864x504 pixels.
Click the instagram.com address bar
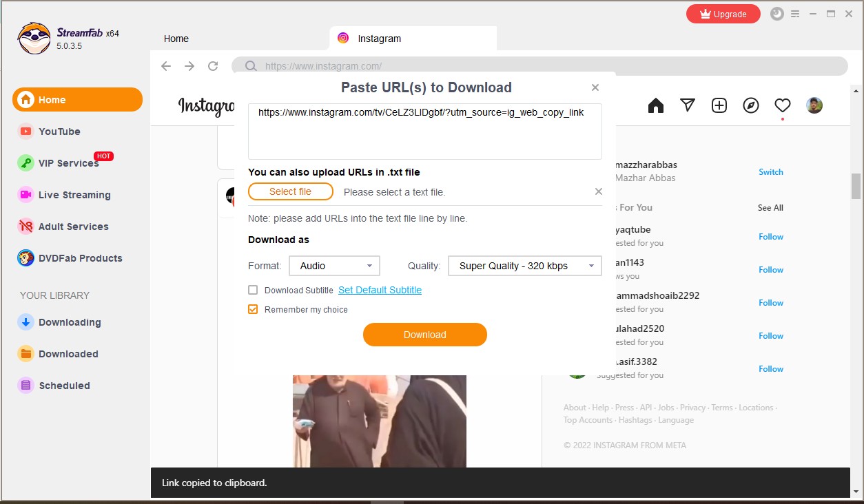(x=539, y=66)
